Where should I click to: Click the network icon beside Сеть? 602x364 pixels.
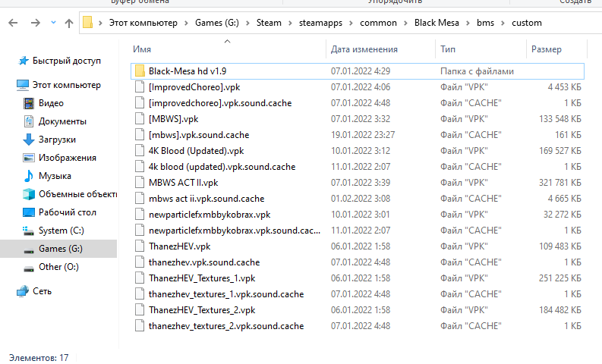[x=23, y=291]
